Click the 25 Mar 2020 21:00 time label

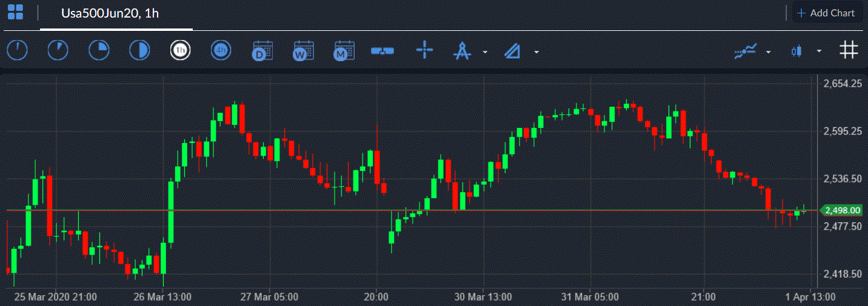pyautogui.click(x=56, y=297)
